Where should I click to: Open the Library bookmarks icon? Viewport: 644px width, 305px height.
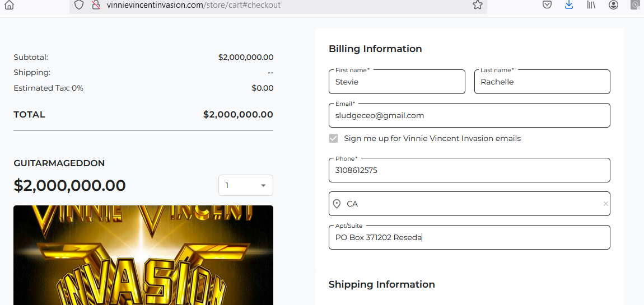[591, 5]
